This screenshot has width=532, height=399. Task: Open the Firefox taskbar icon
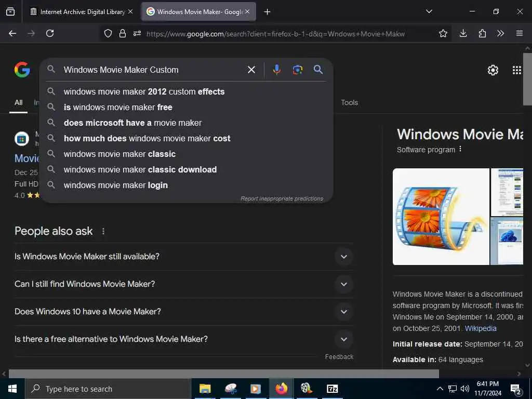[281, 389]
